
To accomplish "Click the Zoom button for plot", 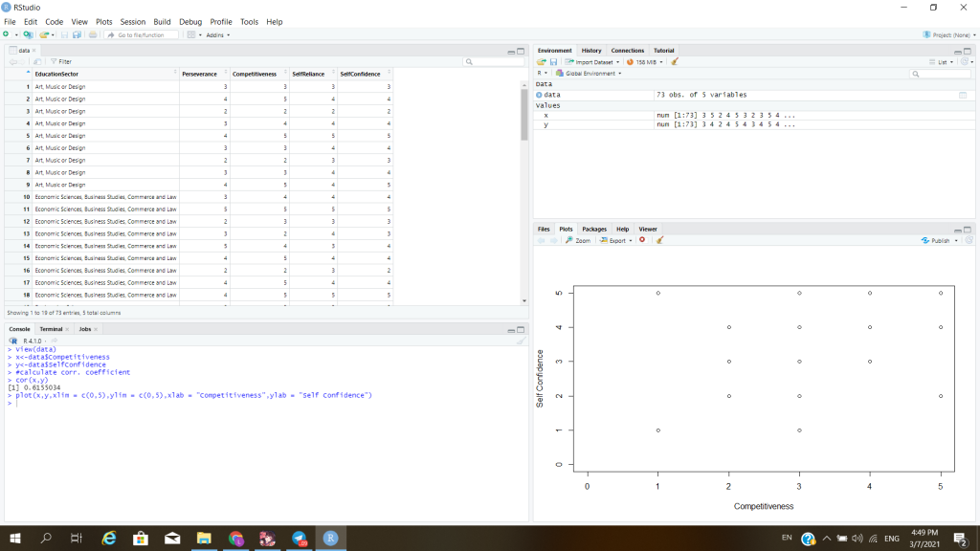I will 578,240.
